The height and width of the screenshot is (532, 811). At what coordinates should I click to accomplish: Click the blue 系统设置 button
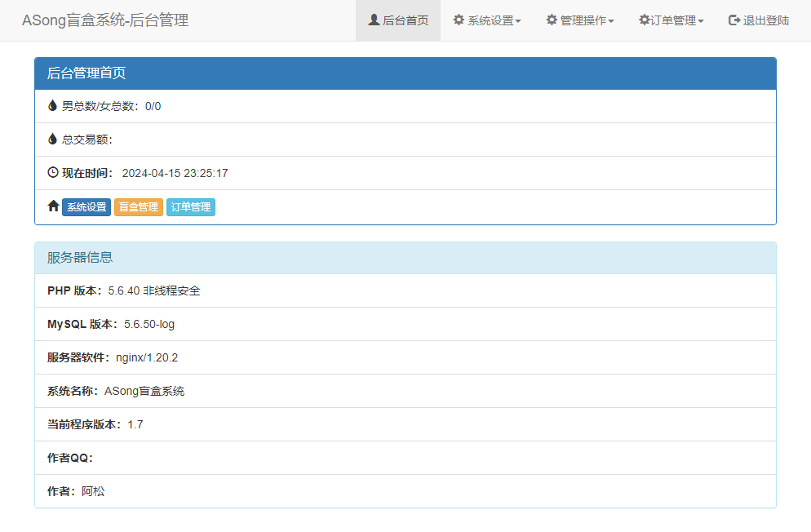coord(86,206)
